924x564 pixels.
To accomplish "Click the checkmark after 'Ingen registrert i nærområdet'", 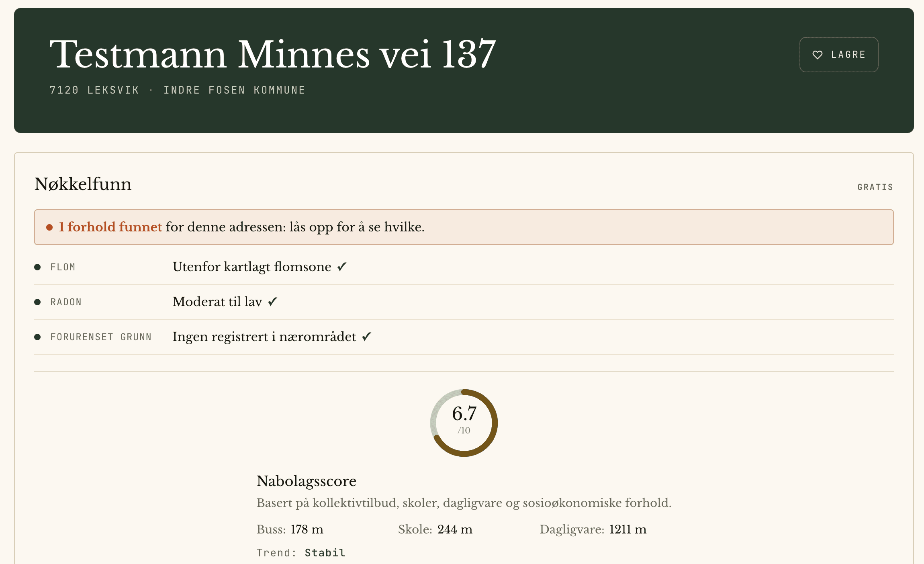I will pos(366,337).
